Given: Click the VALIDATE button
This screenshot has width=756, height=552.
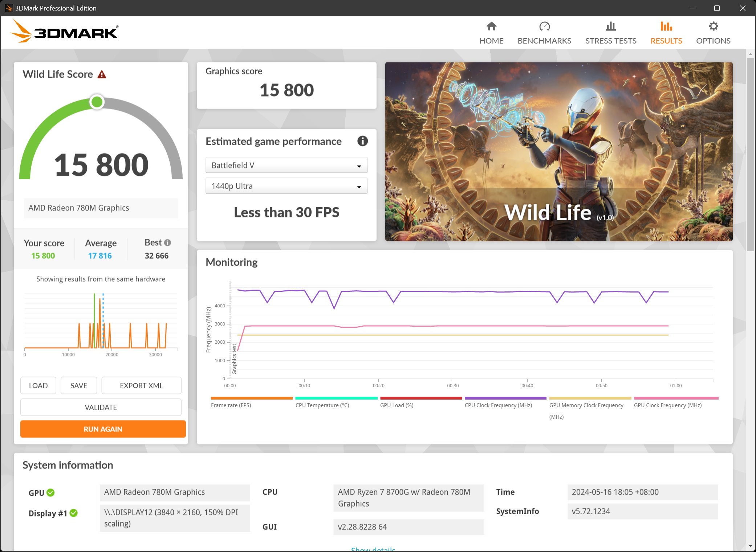Looking at the screenshot, I should coord(101,407).
